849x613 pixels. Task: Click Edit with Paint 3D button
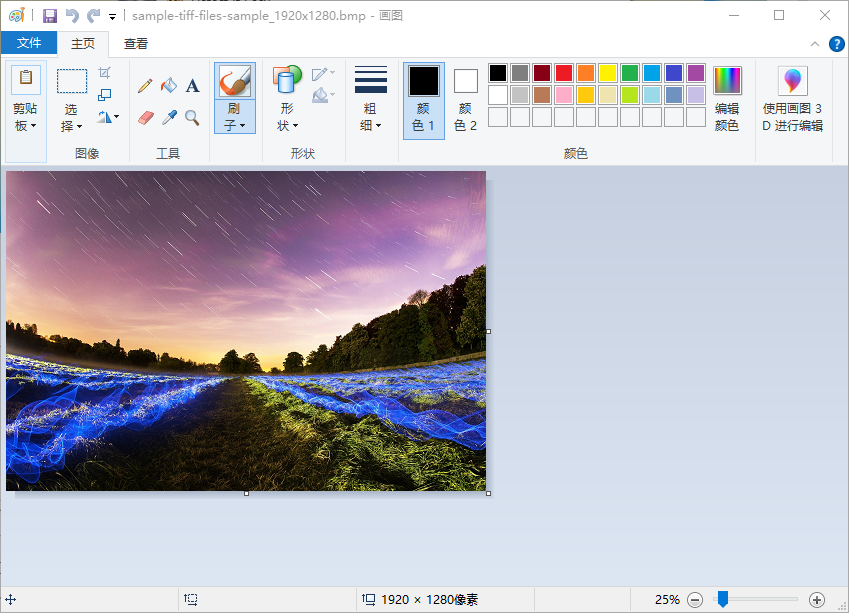[793, 101]
